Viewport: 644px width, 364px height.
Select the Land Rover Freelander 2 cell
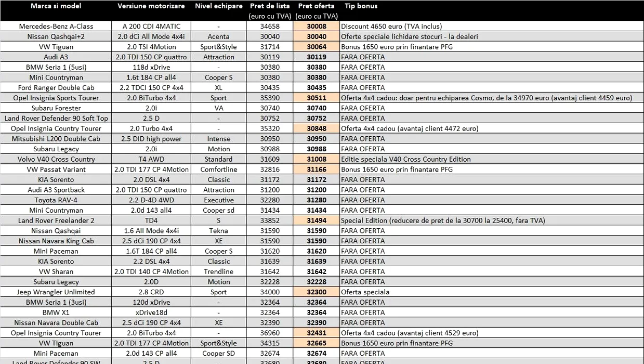(x=56, y=220)
